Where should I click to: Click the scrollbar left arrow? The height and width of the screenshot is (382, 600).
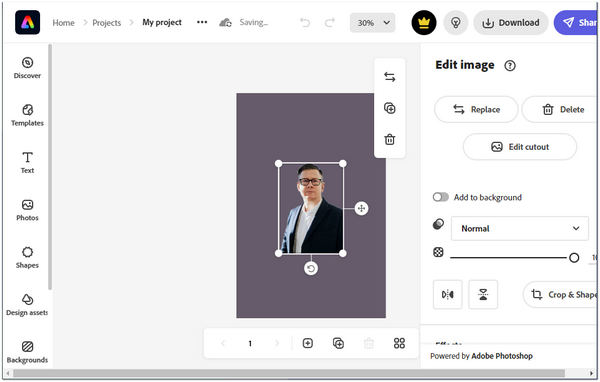[x=7, y=373]
